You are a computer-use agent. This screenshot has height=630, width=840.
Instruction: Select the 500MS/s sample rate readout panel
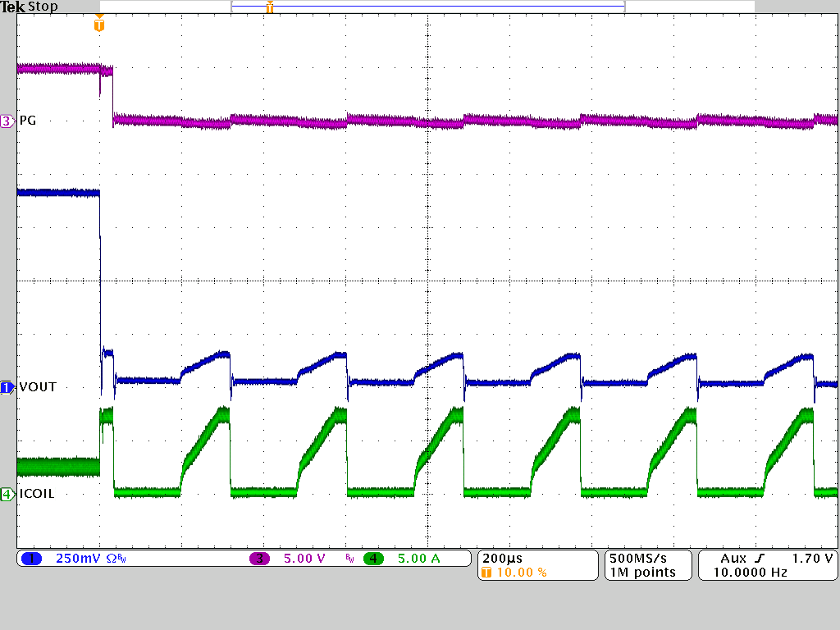click(x=640, y=558)
